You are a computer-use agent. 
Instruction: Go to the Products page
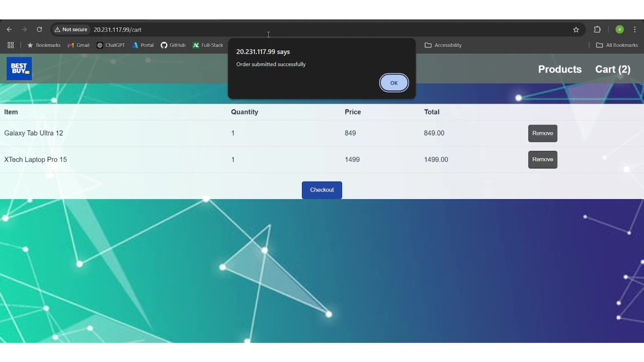point(560,69)
